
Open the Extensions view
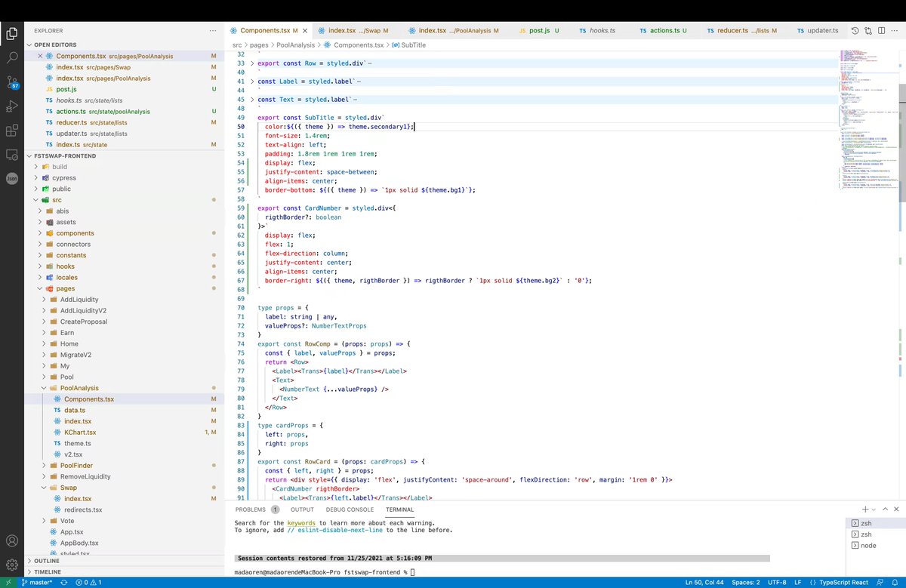pos(12,131)
